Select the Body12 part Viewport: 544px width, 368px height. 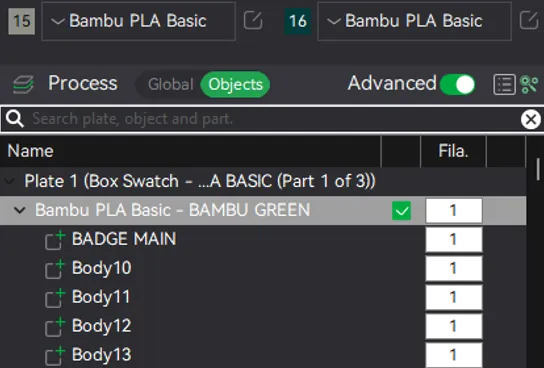pos(101,326)
